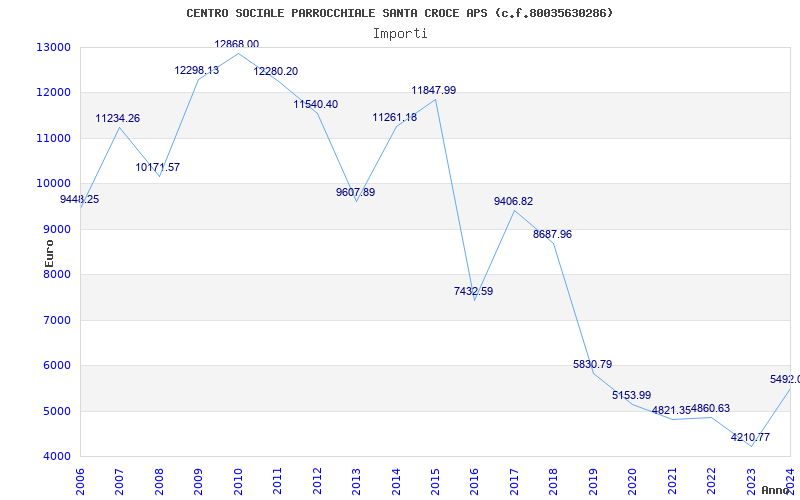Click the 2013 year label
The image size is (800, 500).
[356, 481]
